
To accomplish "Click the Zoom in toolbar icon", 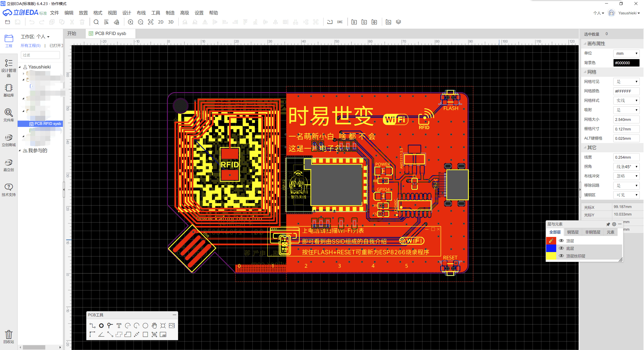I will (131, 22).
